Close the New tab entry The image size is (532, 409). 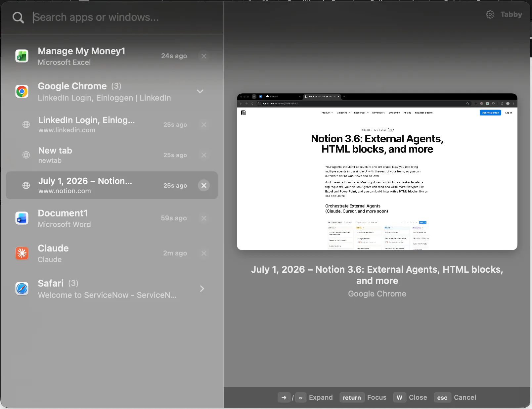[x=204, y=155]
